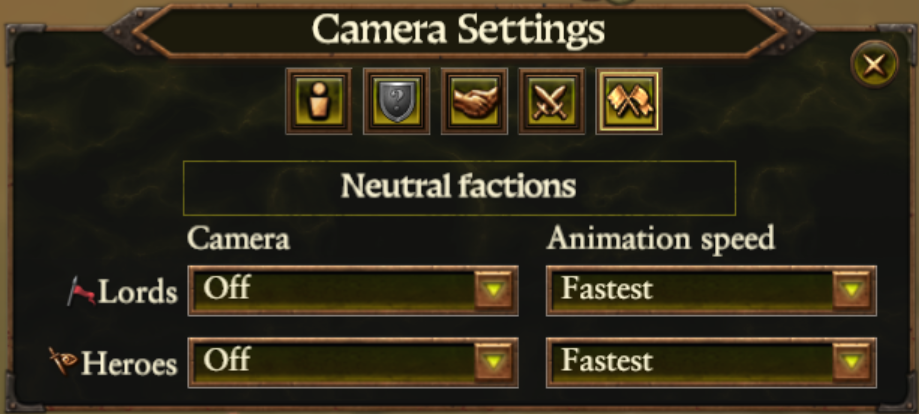This screenshot has height=414, width=919.
Task: Expand the Lords animation speed dropdown arrow
Action: click(852, 290)
